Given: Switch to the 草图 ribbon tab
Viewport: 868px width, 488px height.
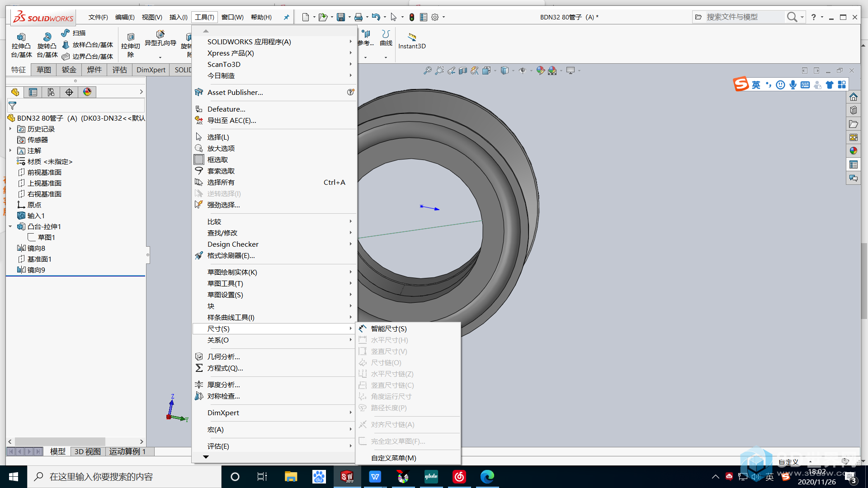Looking at the screenshot, I should coord(44,70).
